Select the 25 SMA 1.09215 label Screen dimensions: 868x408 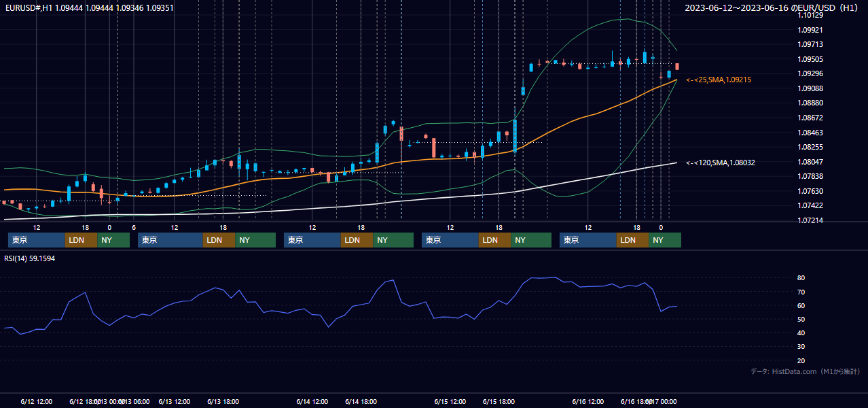click(x=719, y=80)
